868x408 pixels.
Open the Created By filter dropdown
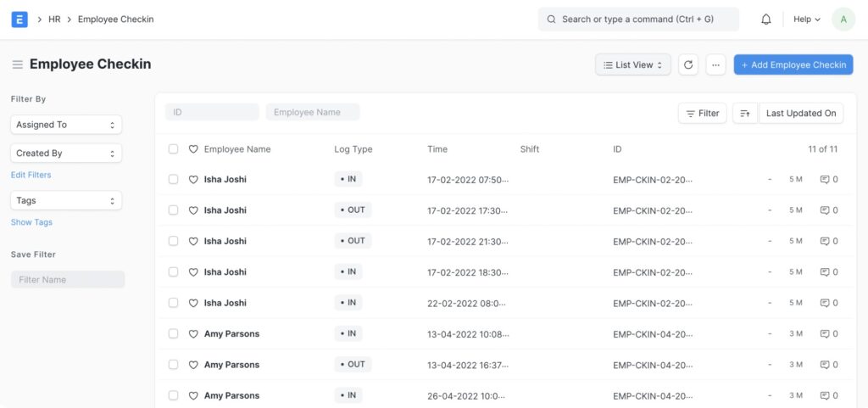click(66, 154)
